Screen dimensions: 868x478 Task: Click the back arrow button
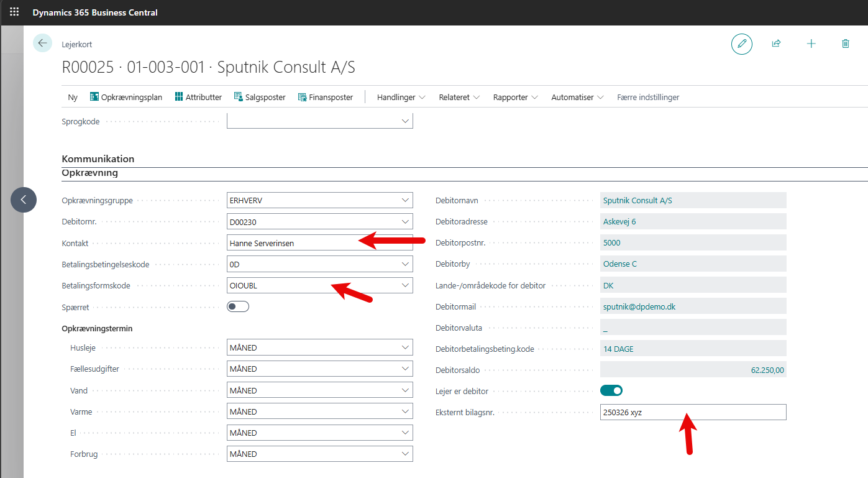coord(42,43)
